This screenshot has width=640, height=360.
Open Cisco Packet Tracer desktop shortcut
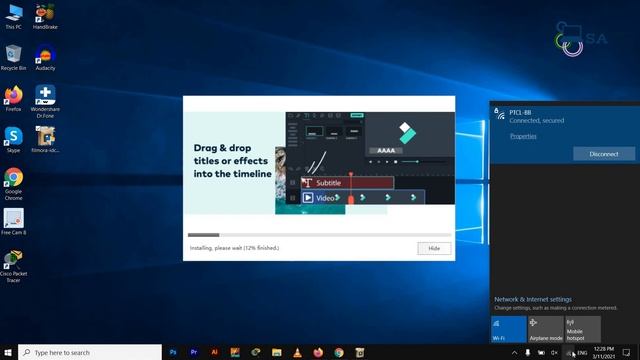[x=13, y=266]
